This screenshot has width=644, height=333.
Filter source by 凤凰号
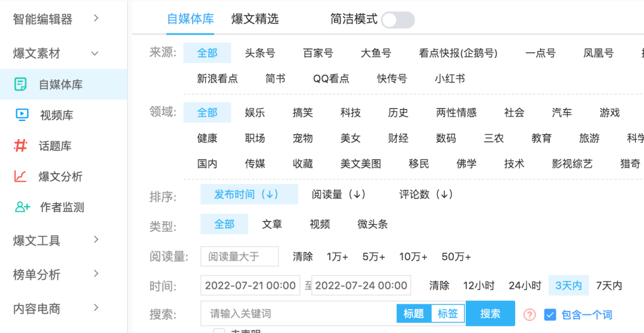tap(599, 53)
